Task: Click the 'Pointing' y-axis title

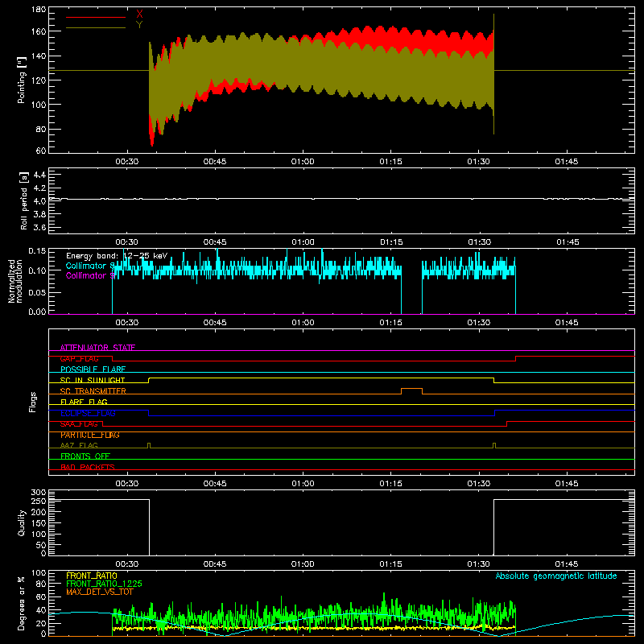Action: [22, 80]
